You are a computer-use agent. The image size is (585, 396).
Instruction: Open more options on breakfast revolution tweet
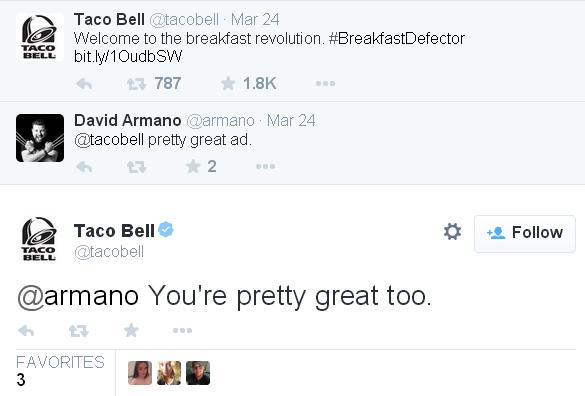click(x=325, y=84)
